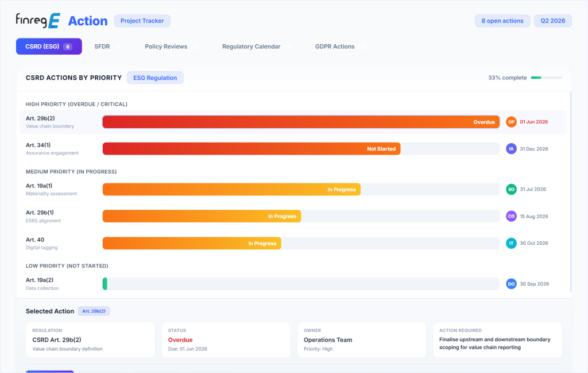The width and height of the screenshot is (588, 373).
Task: Click the ESG Regulation tag
Action: click(155, 78)
